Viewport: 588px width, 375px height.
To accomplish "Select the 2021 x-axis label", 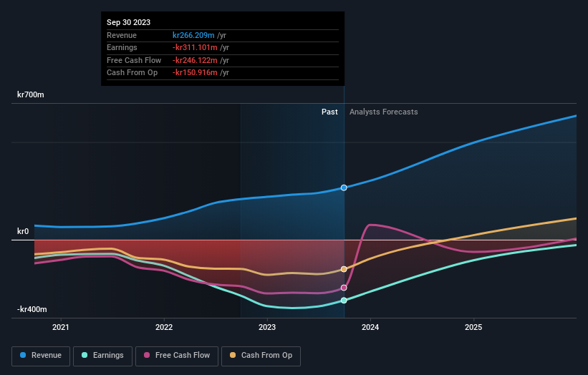I will point(61,327).
